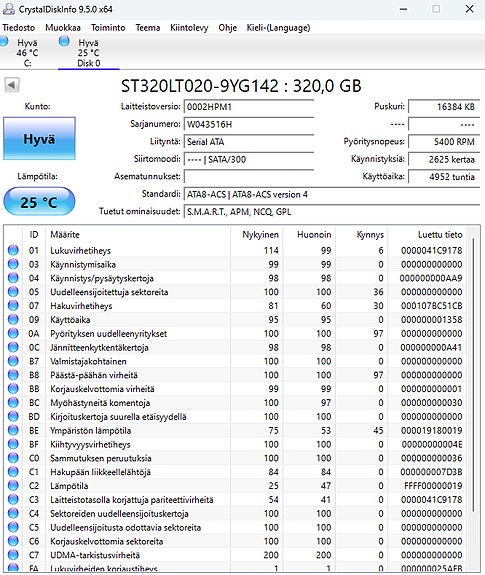The width and height of the screenshot is (485, 575).
Task: Click the Tuetut ominaisuudet field
Action: pyautogui.click(x=332, y=212)
